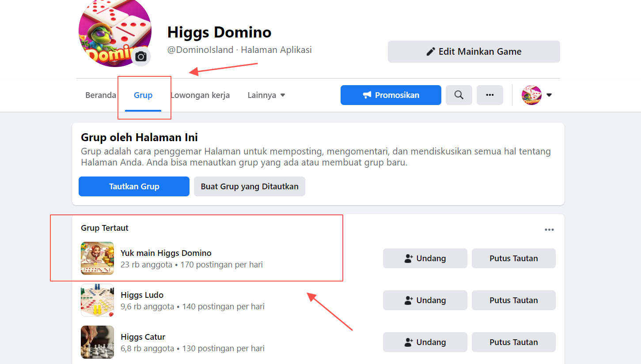Click the Tautkan Grup button
Screen dimensions: 641x364
134,186
